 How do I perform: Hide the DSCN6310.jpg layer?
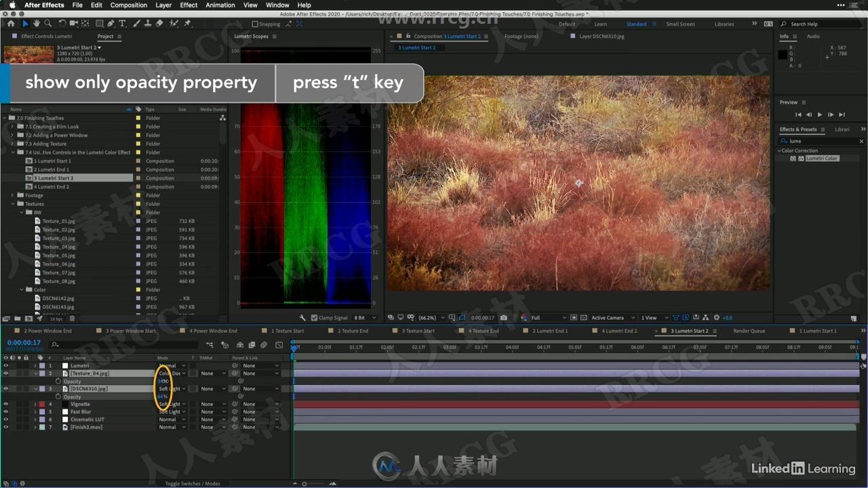point(5,389)
